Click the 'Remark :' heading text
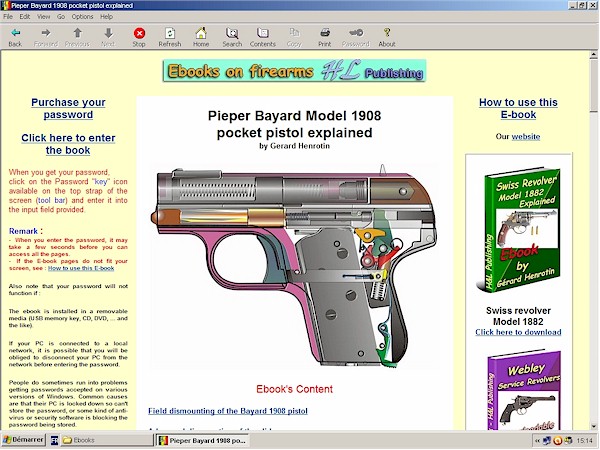This screenshot has height=450, width=600. [26, 231]
